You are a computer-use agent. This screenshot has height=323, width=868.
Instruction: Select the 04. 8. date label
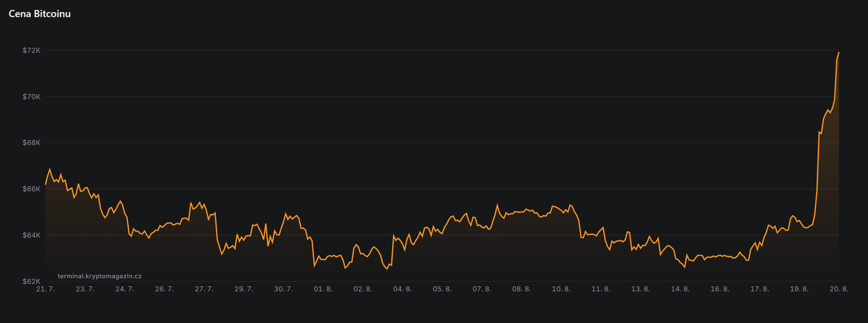[x=402, y=289]
